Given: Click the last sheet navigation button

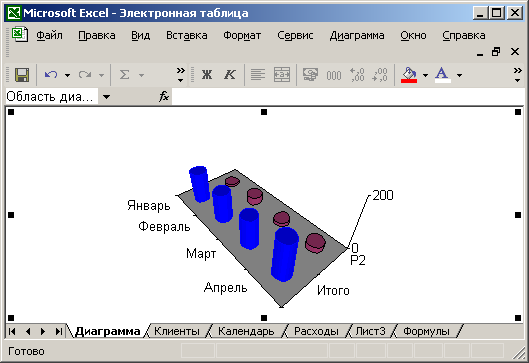Looking at the screenshot, I should 59,331.
